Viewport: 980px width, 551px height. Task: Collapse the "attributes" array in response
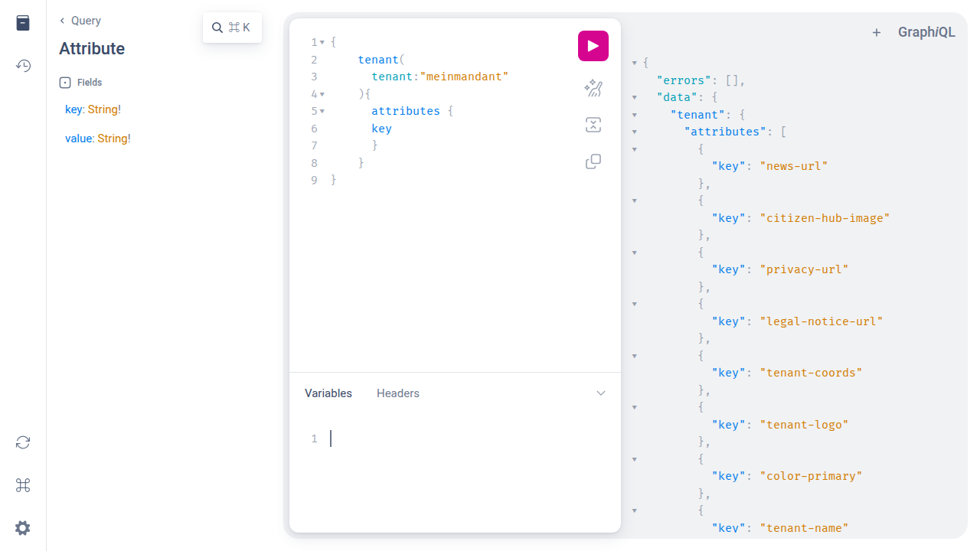tap(635, 132)
